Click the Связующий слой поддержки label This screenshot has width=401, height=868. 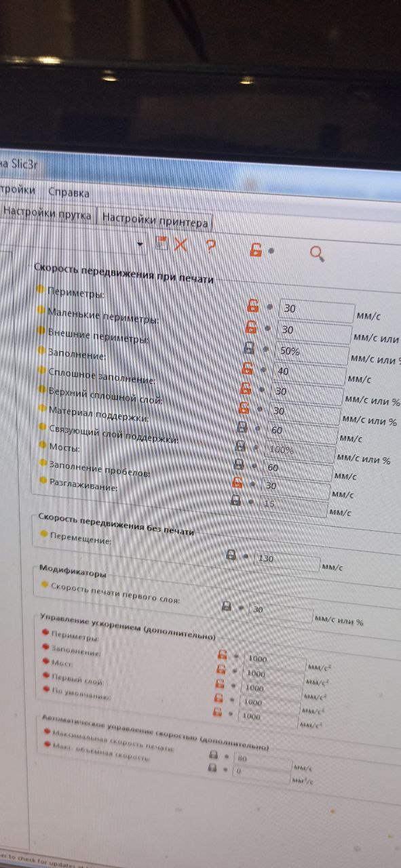114,433
